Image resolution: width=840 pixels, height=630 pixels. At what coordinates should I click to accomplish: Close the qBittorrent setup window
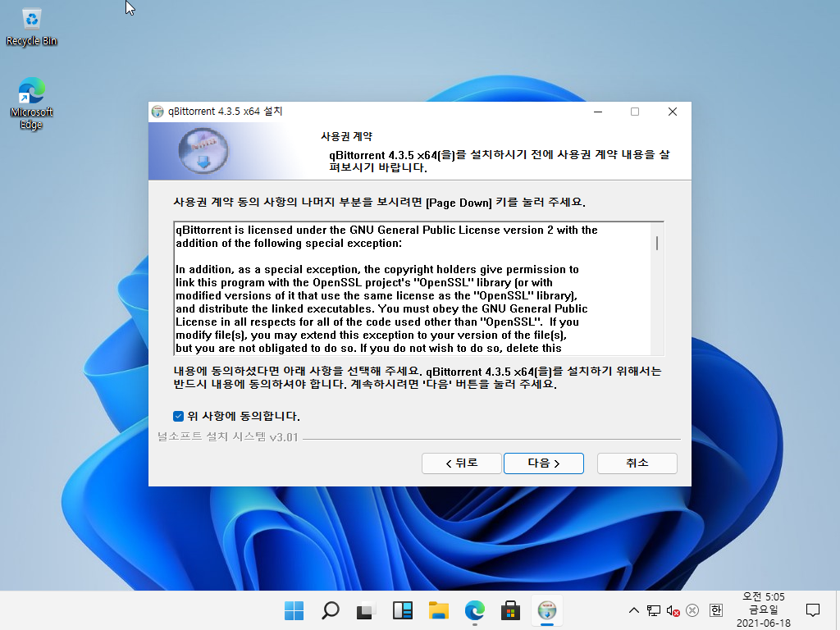click(673, 112)
